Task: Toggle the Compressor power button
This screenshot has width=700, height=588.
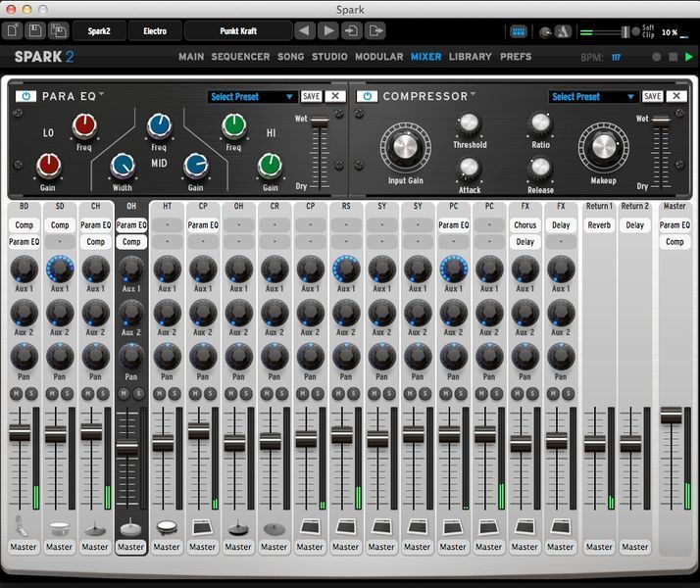Action: (x=366, y=96)
